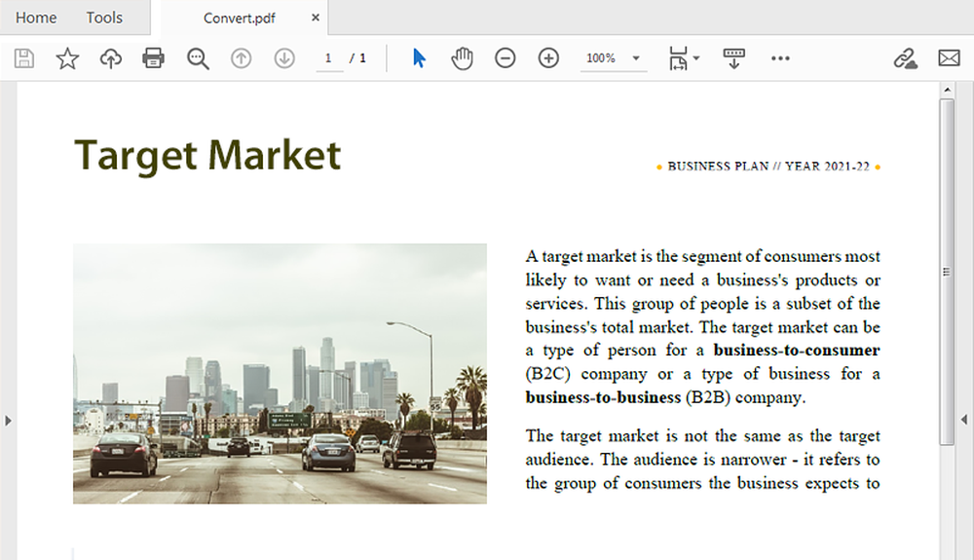Activate the selection arrow tool

(x=419, y=58)
